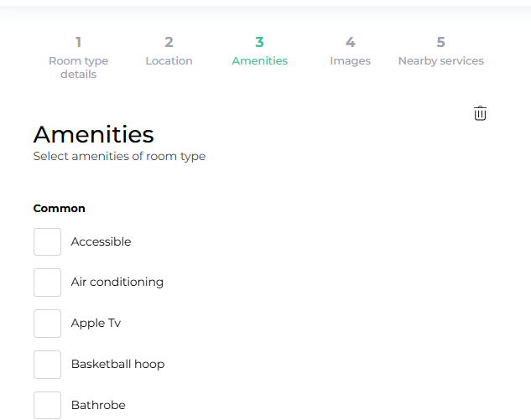Viewport: 531px width, 420px height.
Task: Jump to Nearby services step
Action: click(440, 60)
